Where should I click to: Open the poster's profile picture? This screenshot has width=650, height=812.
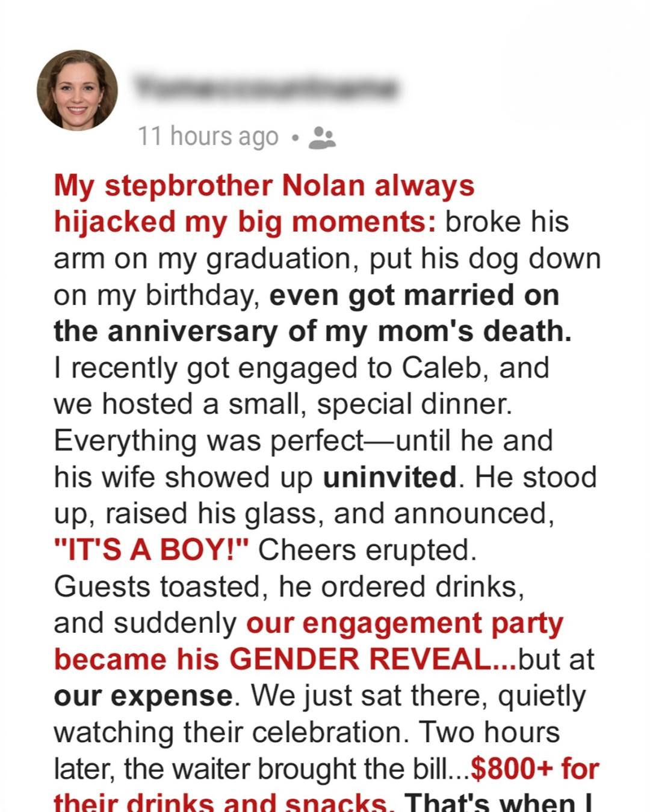[77, 90]
